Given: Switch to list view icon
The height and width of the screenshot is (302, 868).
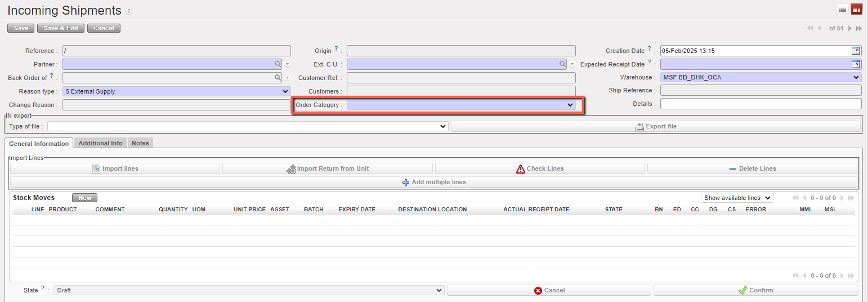Looking at the screenshot, I should click(x=843, y=9).
